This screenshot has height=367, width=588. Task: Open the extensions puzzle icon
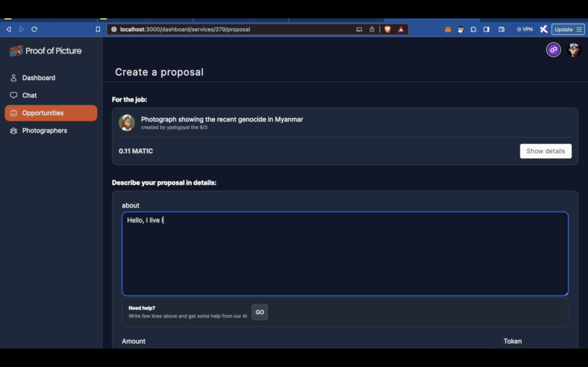tap(473, 29)
